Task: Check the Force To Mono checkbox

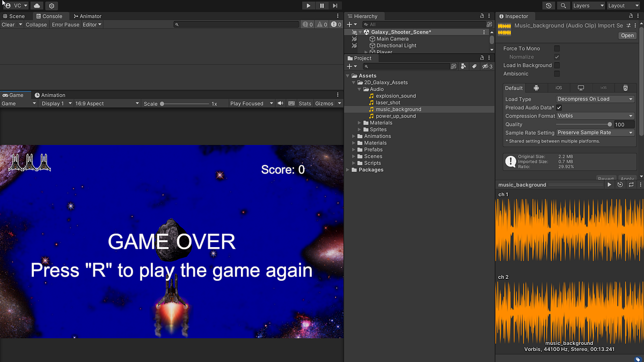Action: (x=557, y=48)
